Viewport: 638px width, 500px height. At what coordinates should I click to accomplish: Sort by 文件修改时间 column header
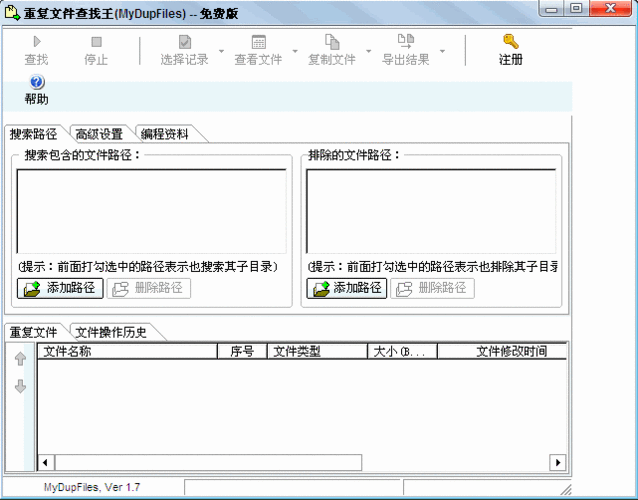pyautogui.click(x=502, y=351)
